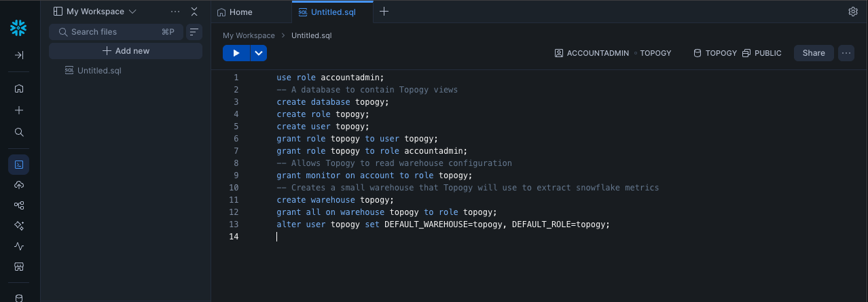Open the Transformation pipeline icon
The image size is (868, 302).
coord(19,205)
